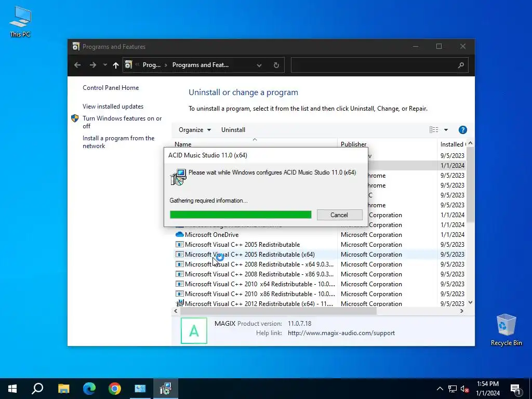532x399 pixels.
Task: Click the horizontal scrollbar right arrow
Action: [x=461, y=311]
